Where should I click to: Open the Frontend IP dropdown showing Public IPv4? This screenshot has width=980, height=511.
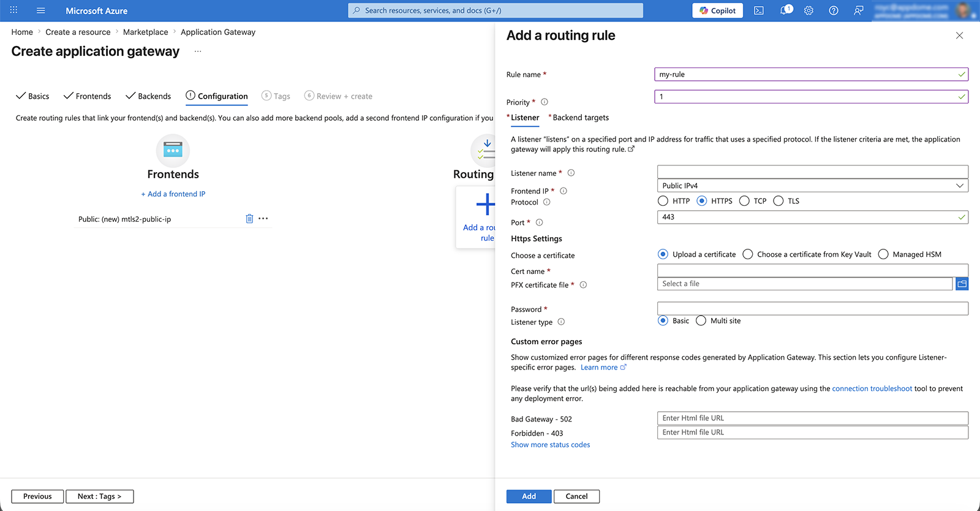point(812,186)
